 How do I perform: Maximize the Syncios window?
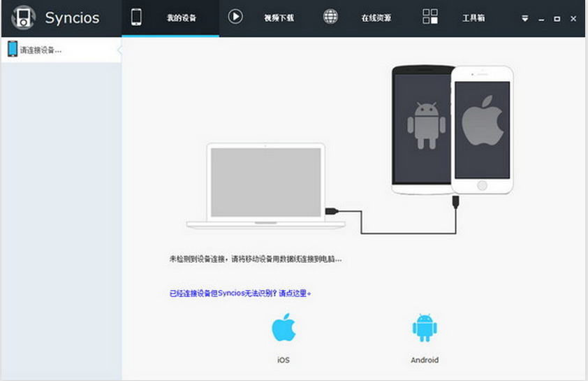pyautogui.click(x=557, y=19)
